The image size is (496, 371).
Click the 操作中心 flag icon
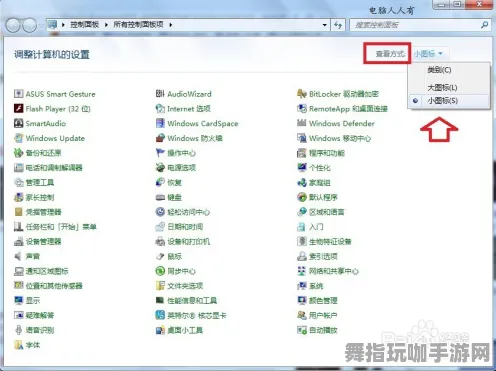click(160, 153)
